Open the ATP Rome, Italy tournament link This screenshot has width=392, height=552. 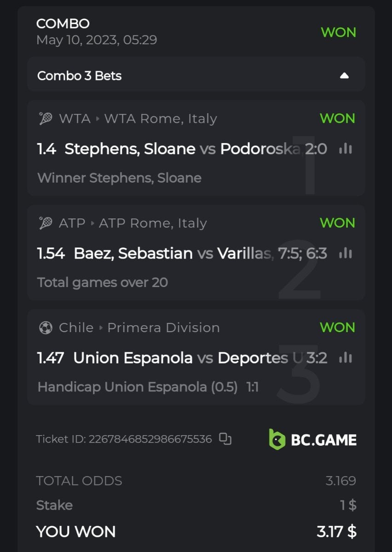click(x=153, y=223)
